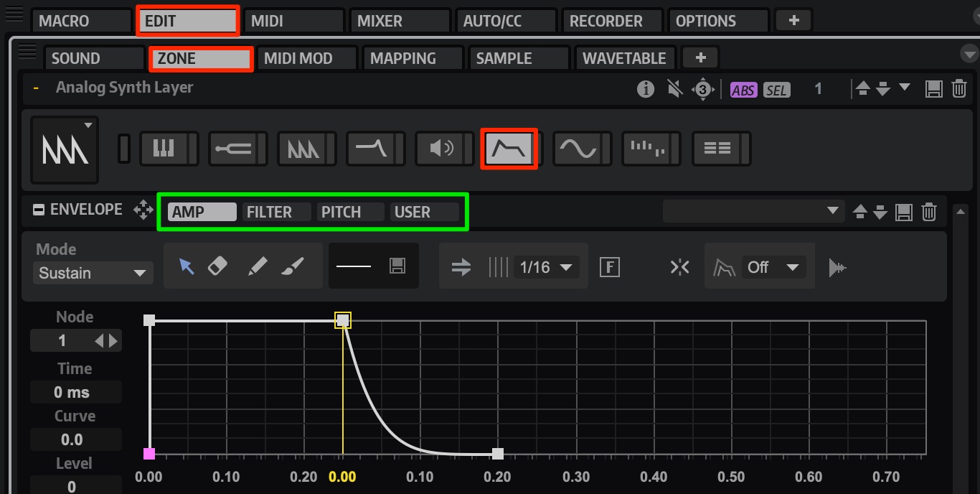Image resolution: width=980 pixels, height=494 pixels.
Task: Open the envelope preset dropdown
Action: pyautogui.click(x=753, y=211)
